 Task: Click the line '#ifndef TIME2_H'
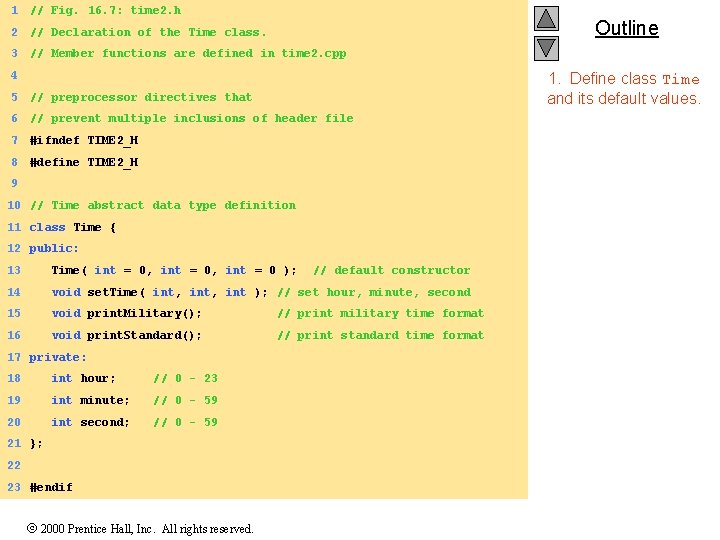coord(84,140)
